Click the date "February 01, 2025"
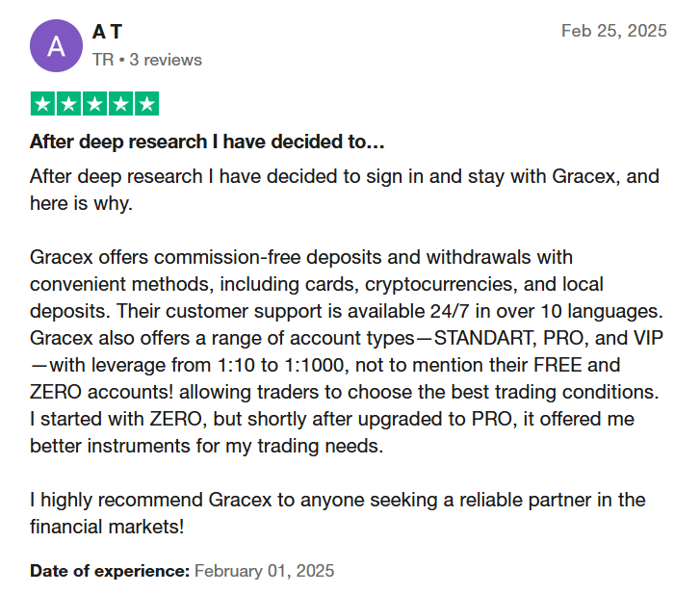The height and width of the screenshot is (594, 700). (x=264, y=571)
